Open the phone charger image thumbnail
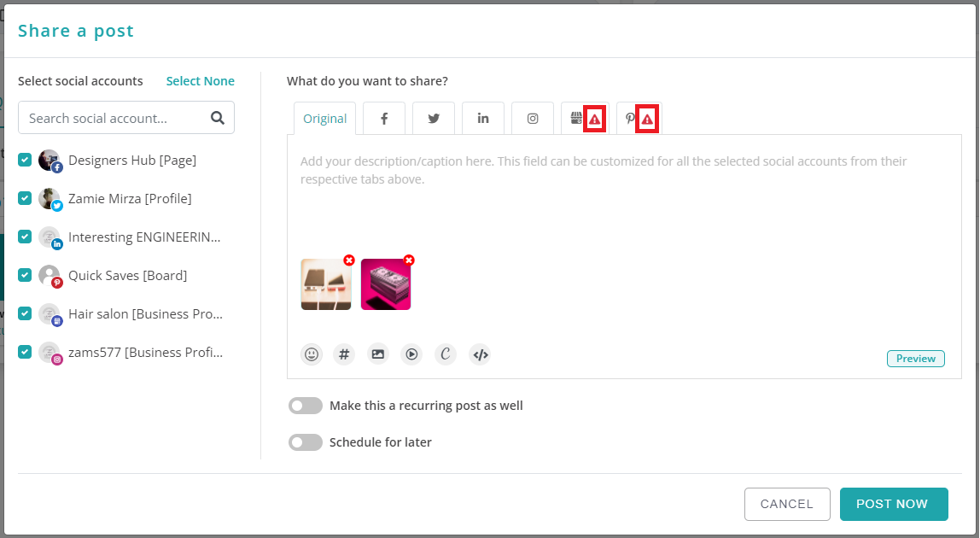 pos(325,284)
